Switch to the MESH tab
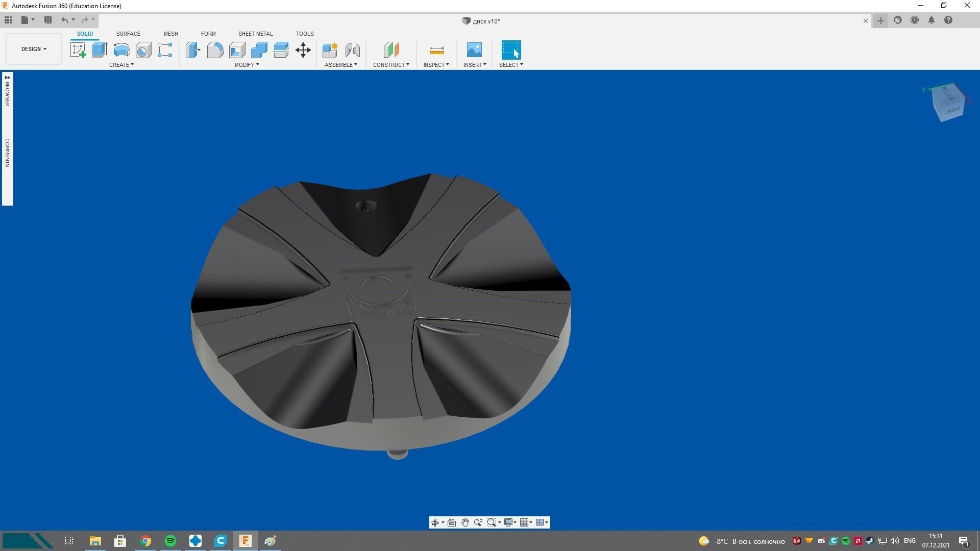Image resolution: width=980 pixels, height=551 pixels. pyautogui.click(x=171, y=34)
